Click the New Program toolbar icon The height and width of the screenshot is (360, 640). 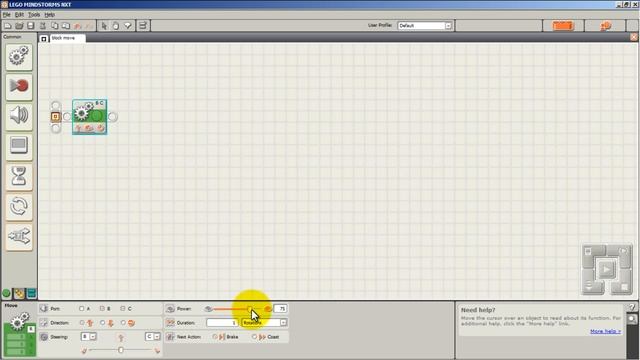tap(8, 26)
